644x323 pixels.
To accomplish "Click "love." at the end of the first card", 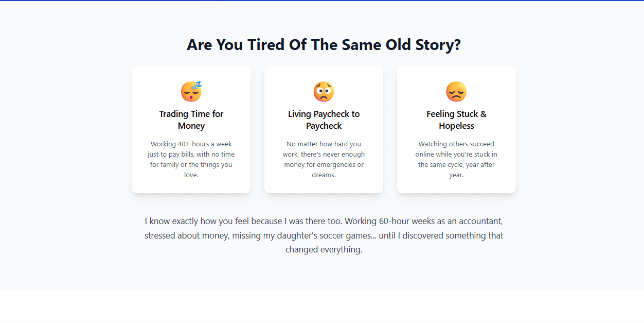I will pyautogui.click(x=191, y=175).
